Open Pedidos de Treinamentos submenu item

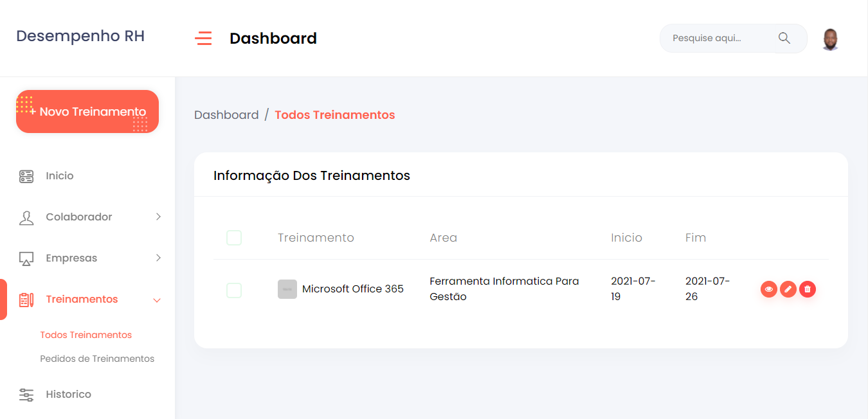tap(97, 359)
